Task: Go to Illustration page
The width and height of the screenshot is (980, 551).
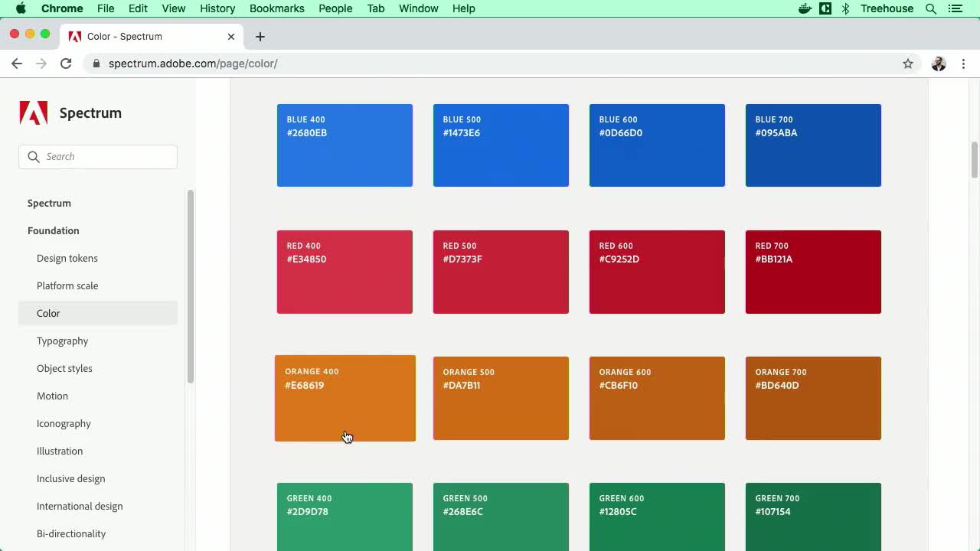Action: (x=60, y=451)
